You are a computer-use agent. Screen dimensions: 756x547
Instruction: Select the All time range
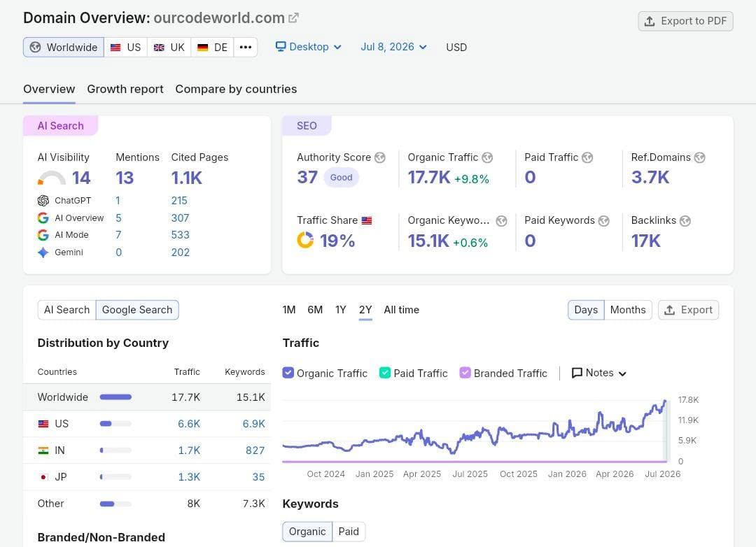[x=401, y=310]
